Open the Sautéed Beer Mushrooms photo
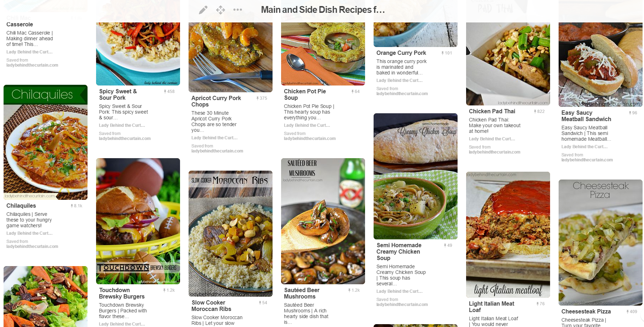This screenshot has width=644, height=327. pos(323,221)
